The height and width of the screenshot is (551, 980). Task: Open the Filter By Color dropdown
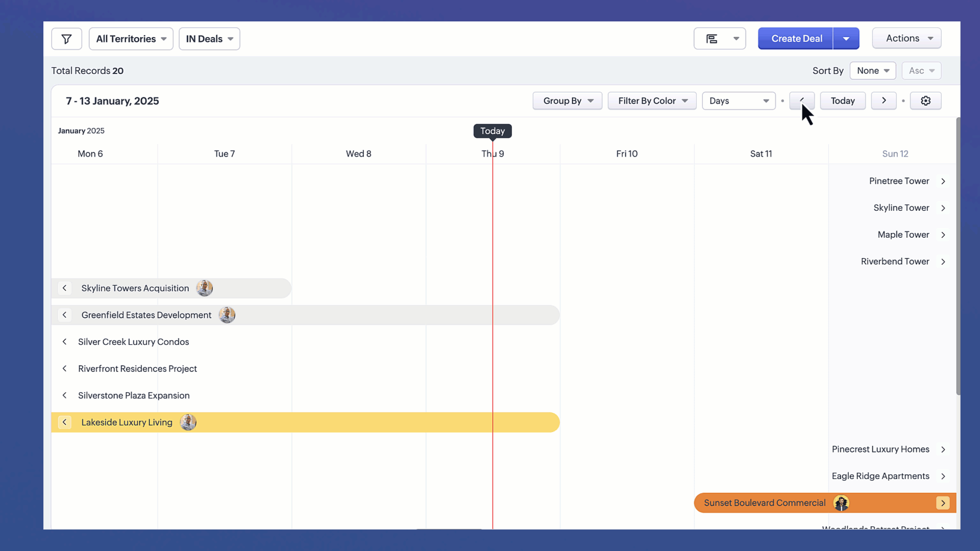[652, 101]
